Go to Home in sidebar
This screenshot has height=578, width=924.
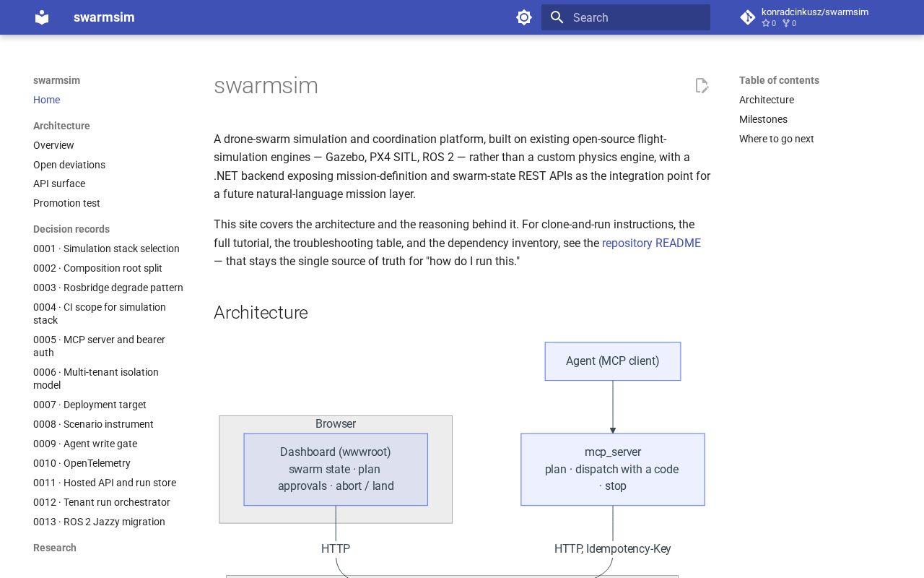[x=46, y=100]
